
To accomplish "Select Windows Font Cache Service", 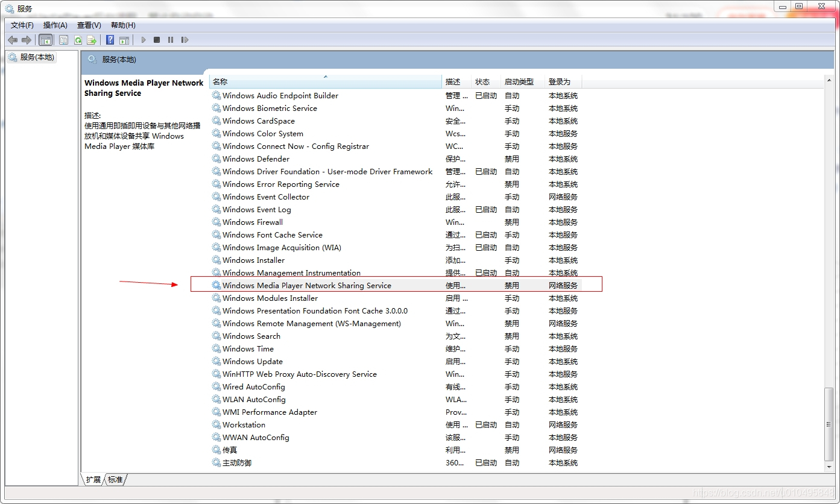I will 396,235.
